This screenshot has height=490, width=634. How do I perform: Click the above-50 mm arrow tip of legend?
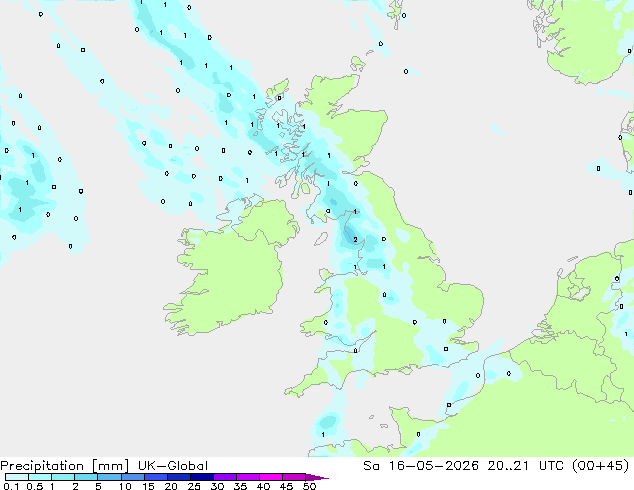(317, 478)
